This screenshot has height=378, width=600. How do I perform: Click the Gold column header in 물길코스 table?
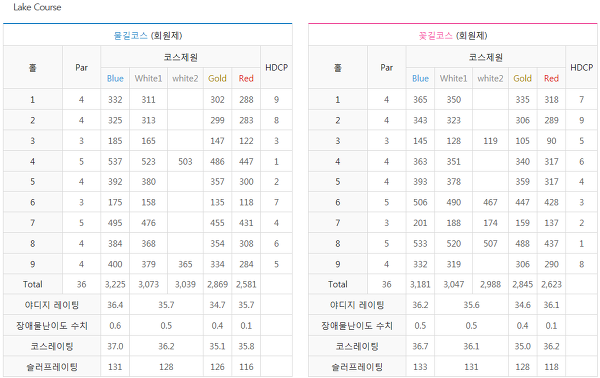click(x=217, y=78)
